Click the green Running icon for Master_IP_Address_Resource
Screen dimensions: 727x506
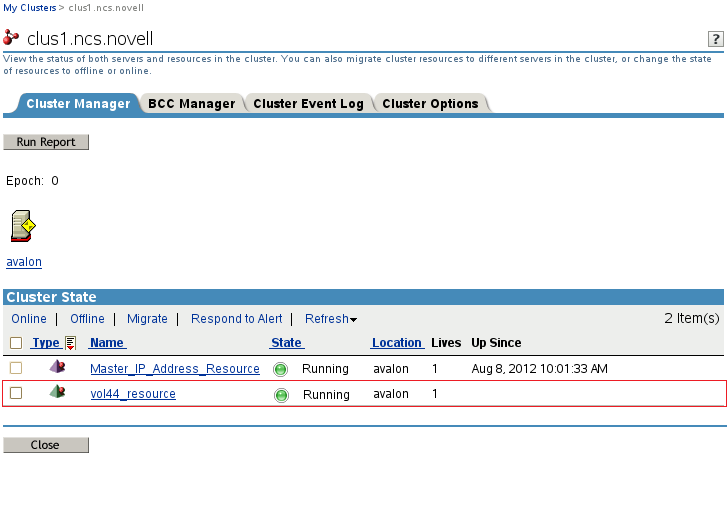[x=281, y=369]
